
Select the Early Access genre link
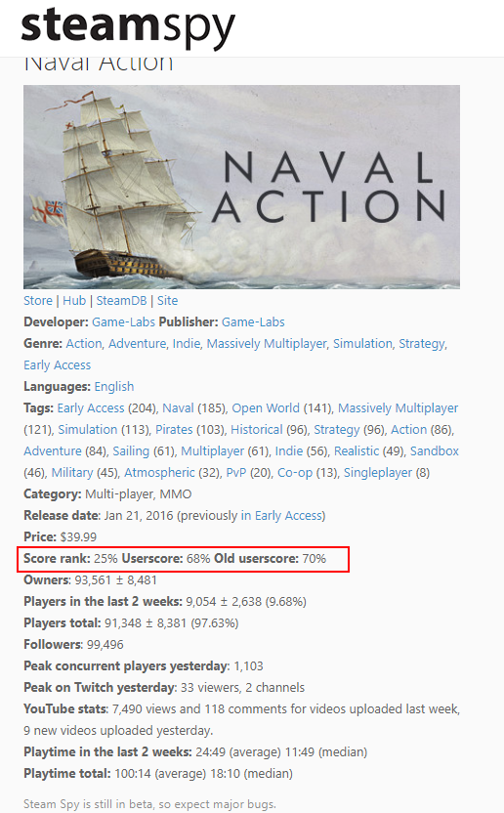pyautogui.click(x=57, y=365)
